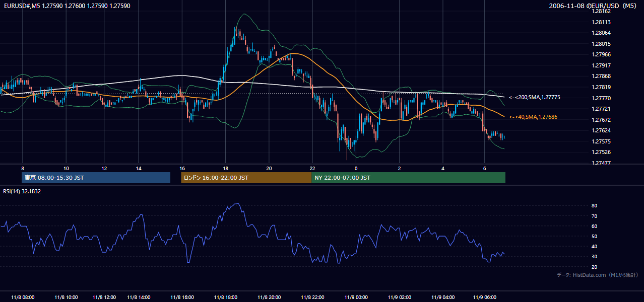Click price axis value 1.27575
This screenshot has width=644, height=302.
click(x=601, y=141)
